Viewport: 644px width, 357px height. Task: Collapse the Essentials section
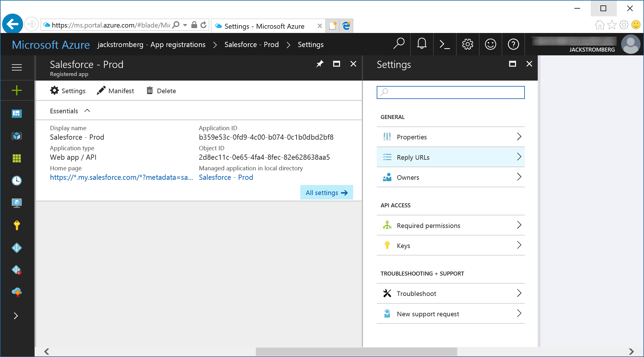(x=87, y=111)
